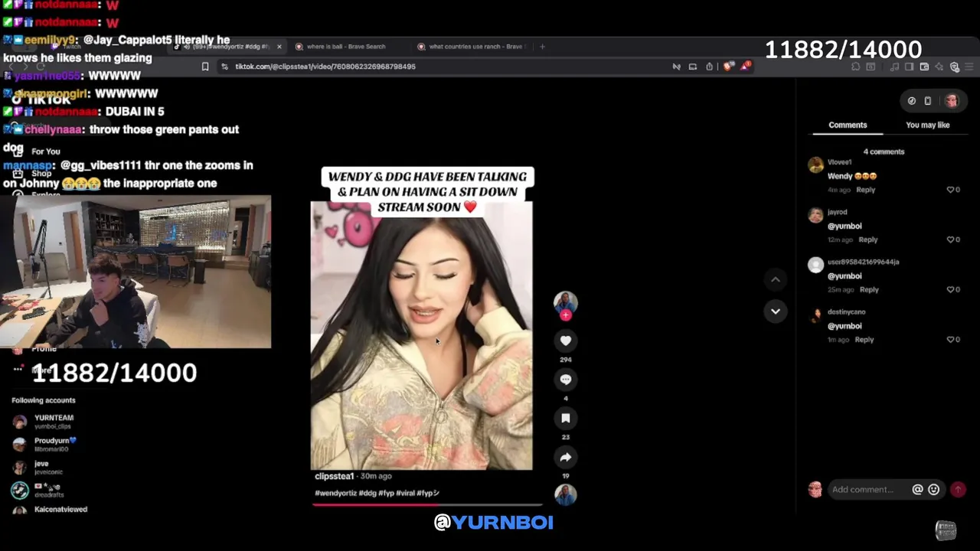This screenshot has height=551, width=980.
Task: Reply to jayrod's @yurnboi comment
Action: pyautogui.click(x=867, y=240)
